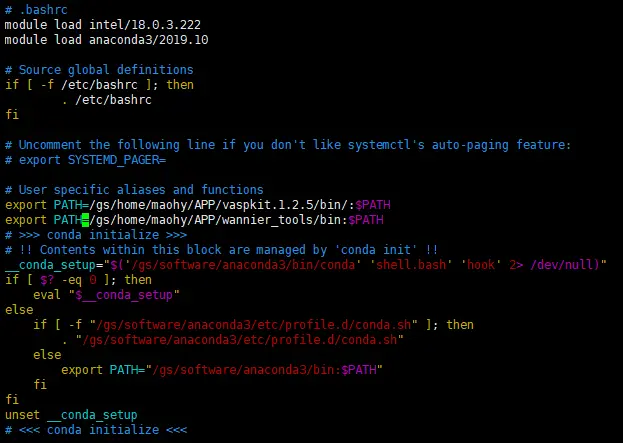Click the '# >>> conda initialize >>>' line
The height and width of the screenshot is (443, 623).
pos(96,235)
